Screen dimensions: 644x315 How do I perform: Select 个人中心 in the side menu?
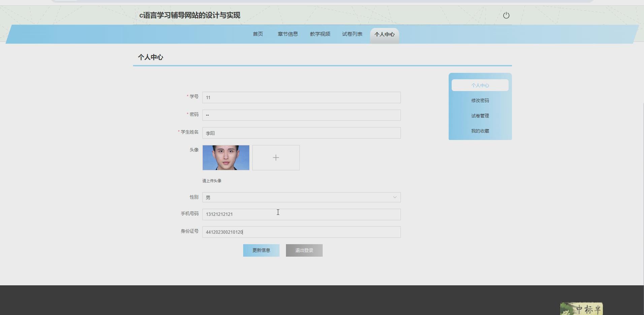tap(480, 85)
